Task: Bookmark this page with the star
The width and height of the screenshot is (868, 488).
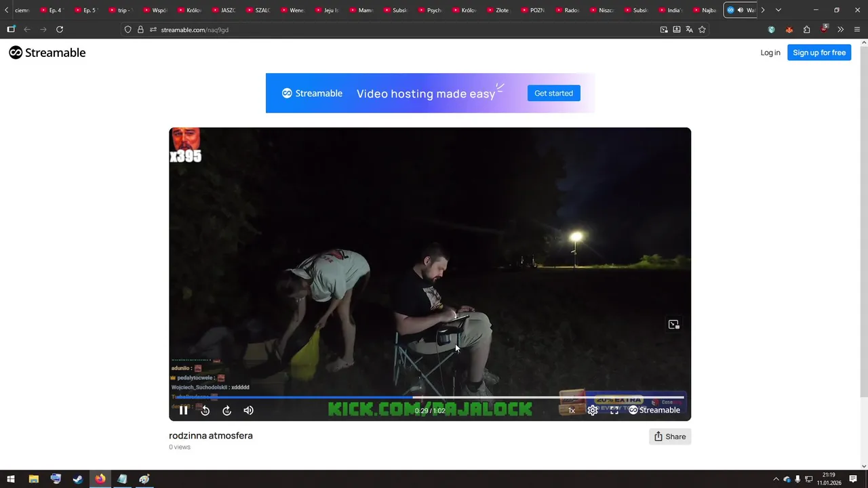Action: [x=702, y=29]
